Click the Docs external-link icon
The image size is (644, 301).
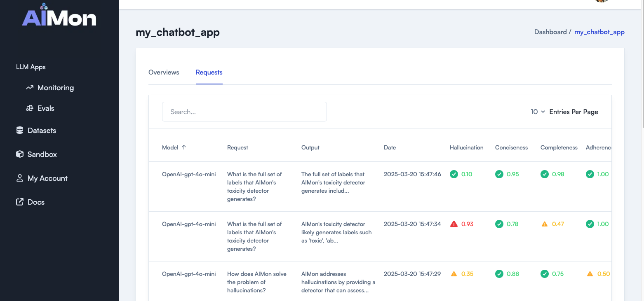coord(20,202)
